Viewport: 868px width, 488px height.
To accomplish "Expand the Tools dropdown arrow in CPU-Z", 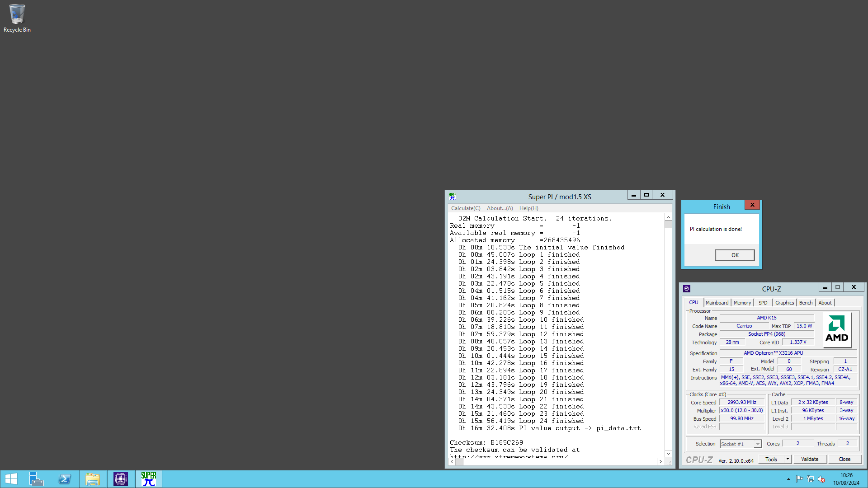I will point(788,459).
